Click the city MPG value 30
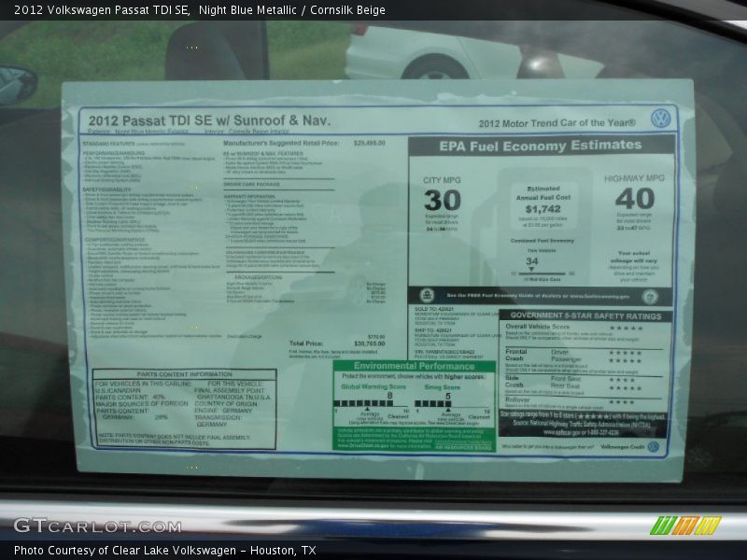 pyautogui.click(x=442, y=200)
